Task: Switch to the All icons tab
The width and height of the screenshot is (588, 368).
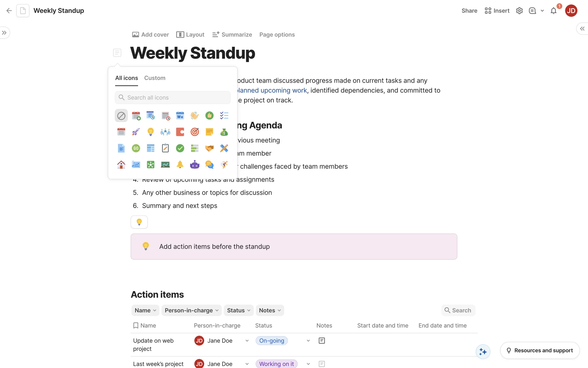Action: [x=126, y=78]
